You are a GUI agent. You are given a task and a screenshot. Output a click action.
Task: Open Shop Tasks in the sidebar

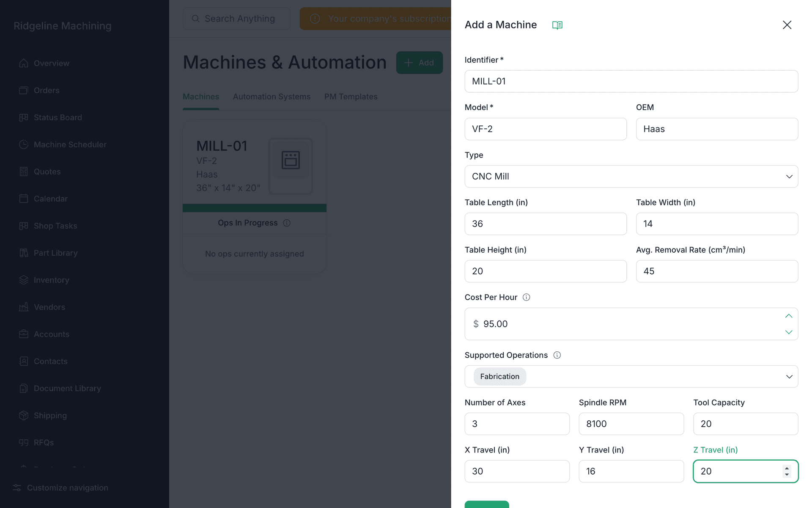48,226
